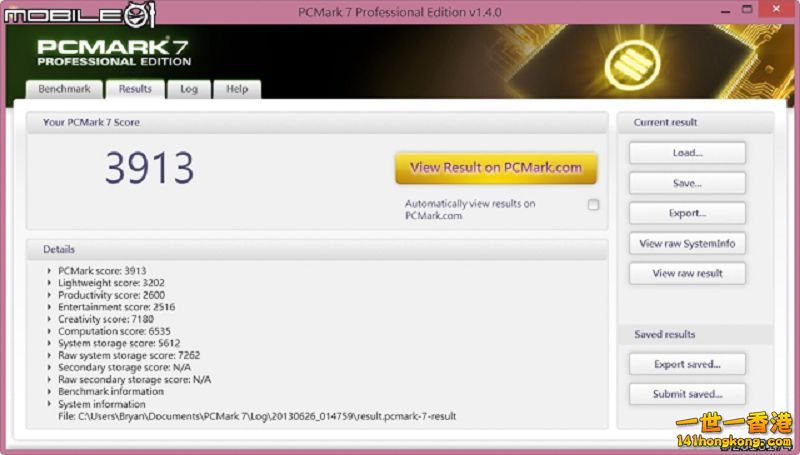This screenshot has height=455, width=800.
Task: Click the Export... button
Action: pos(687,213)
